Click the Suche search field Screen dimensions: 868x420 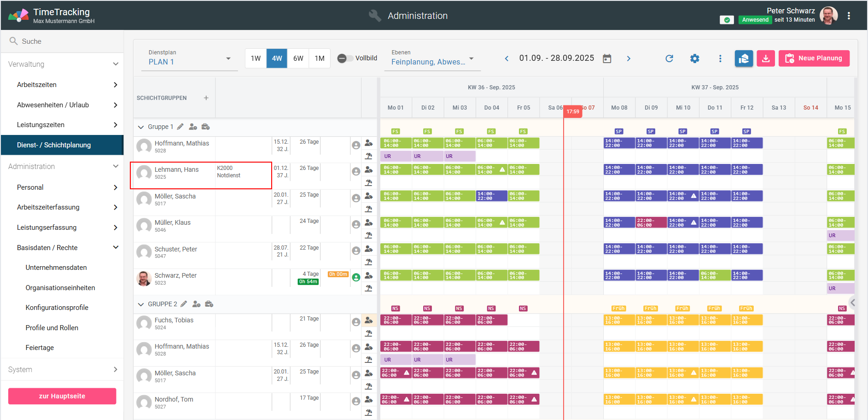(x=62, y=41)
